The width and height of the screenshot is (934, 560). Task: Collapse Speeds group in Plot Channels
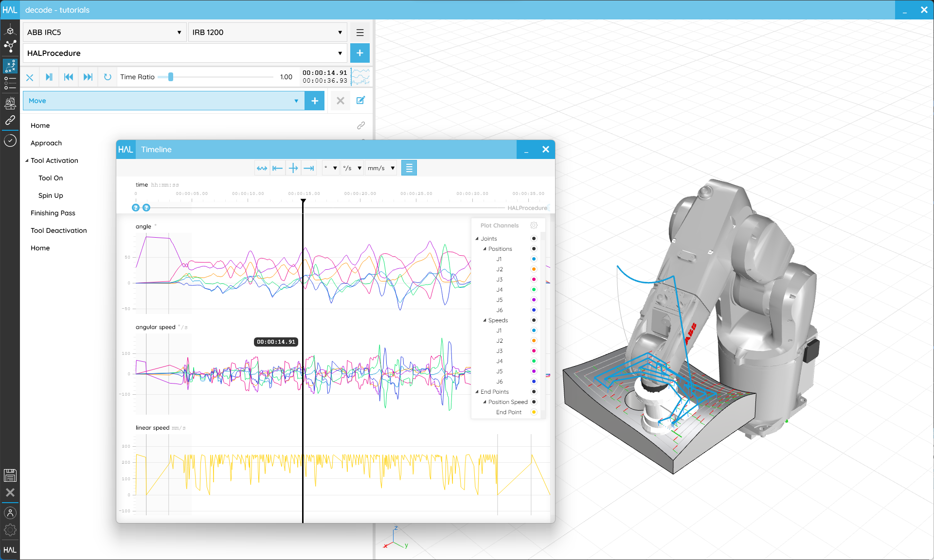[485, 320]
